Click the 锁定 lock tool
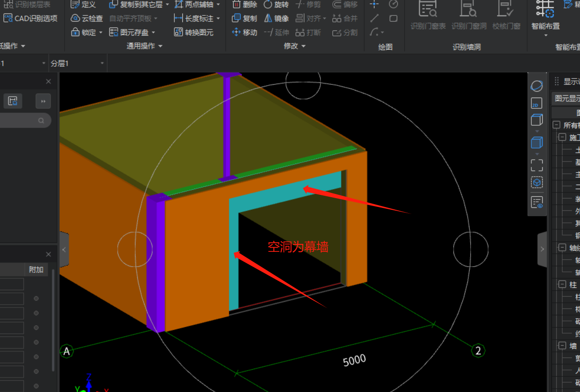580x392 pixels. pyautogui.click(x=84, y=32)
